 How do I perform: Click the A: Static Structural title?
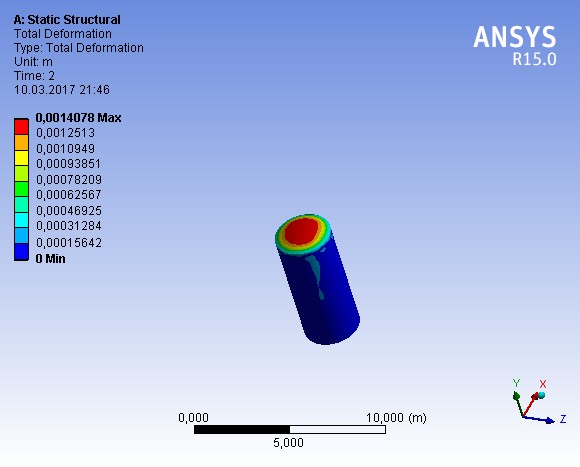(x=67, y=20)
